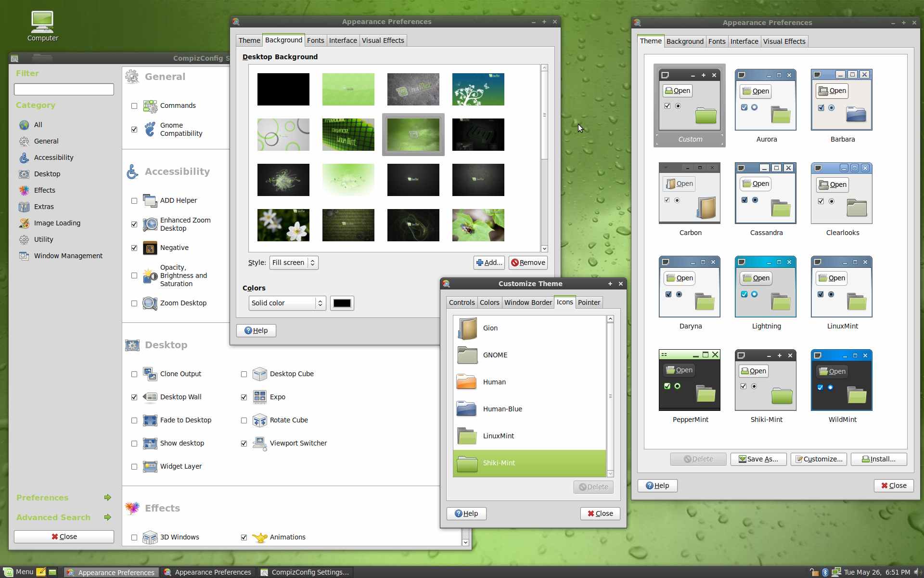924x578 pixels.
Task: Untick the Negative plugin checkbox
Action: click(x=134, y=248)
